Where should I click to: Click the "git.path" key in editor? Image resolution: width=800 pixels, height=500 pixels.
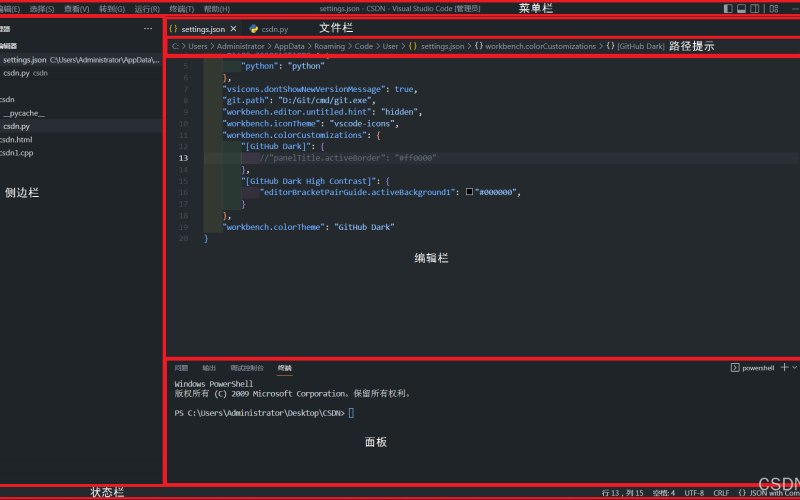244,101
